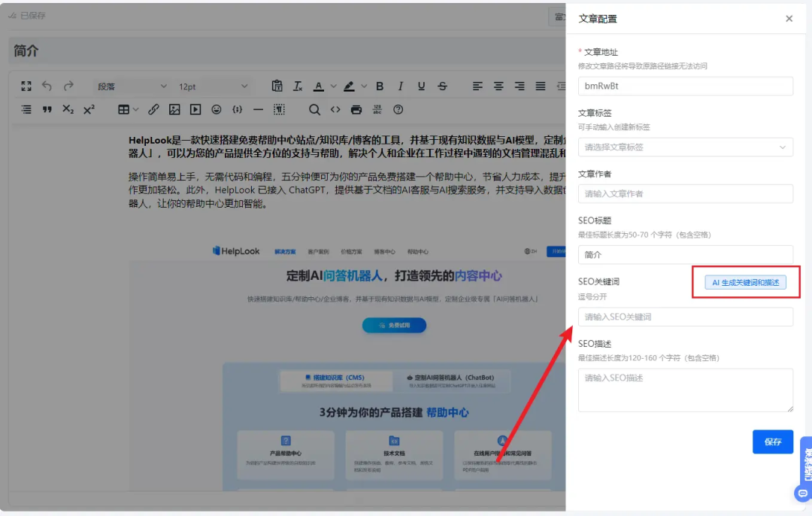This screenshot has height=516, width=812.
Task: Justify the text
Action: point(540,86)
